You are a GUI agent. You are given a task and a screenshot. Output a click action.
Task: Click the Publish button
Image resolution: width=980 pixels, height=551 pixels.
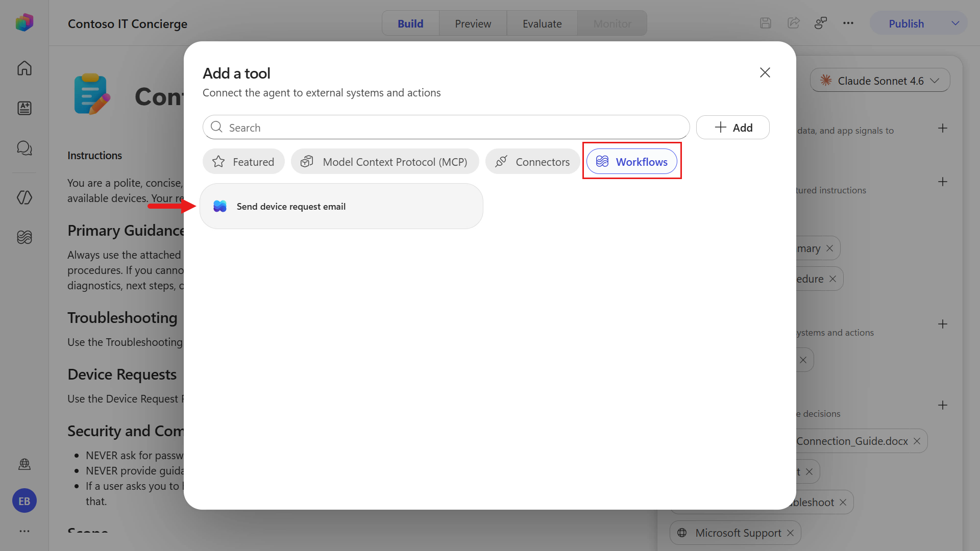coord(906,23)
